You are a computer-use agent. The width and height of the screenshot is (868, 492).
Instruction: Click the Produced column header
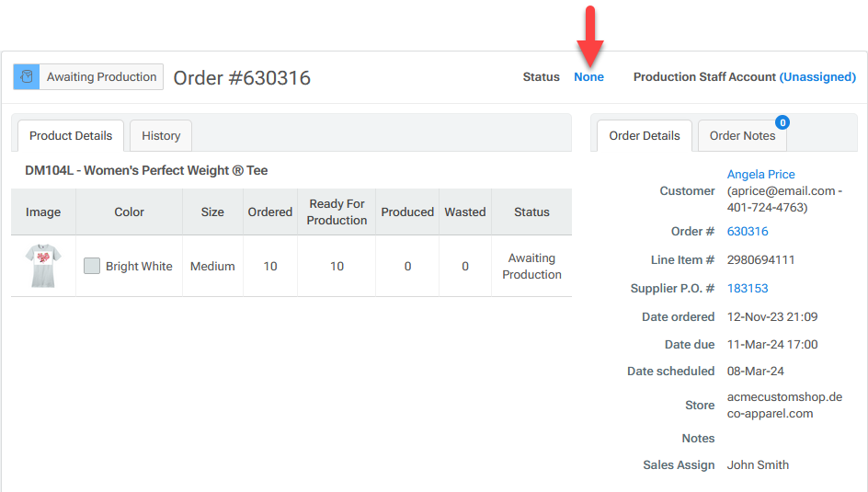(407, 212)
